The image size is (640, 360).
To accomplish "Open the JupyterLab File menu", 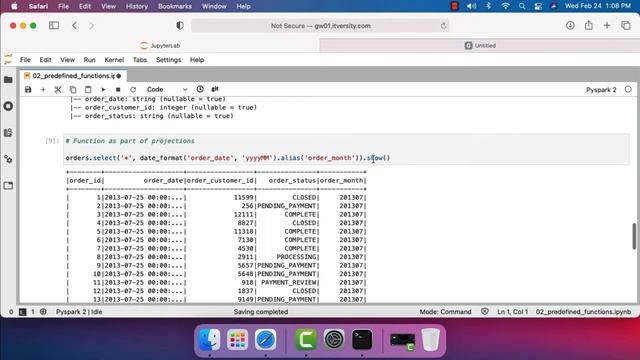I will point(25,60).
